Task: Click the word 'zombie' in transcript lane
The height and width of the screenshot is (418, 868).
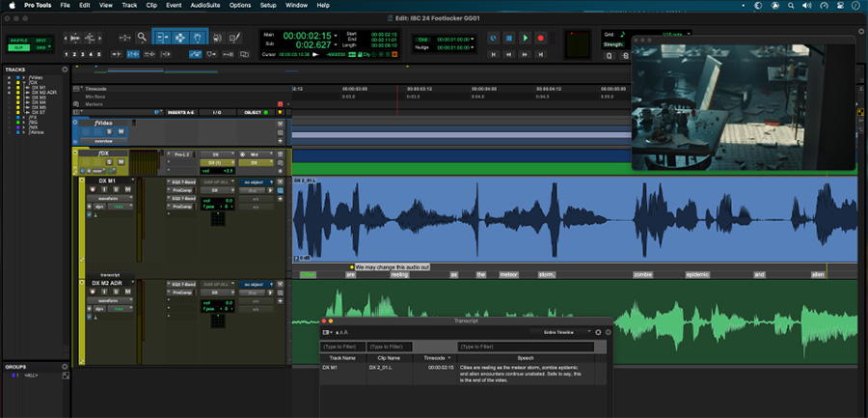Action: point(643,274)
